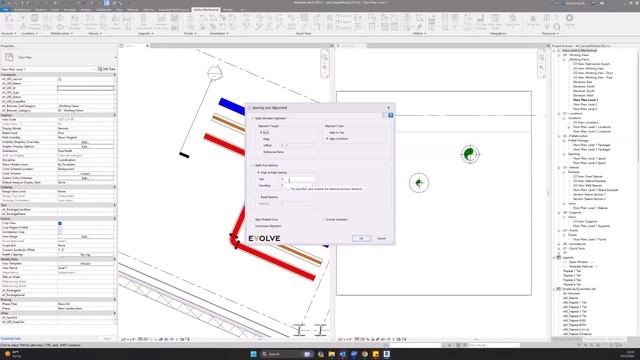Toggle Exclude Insulation checkbox
Screen dimensions: 640x360
click(x=324, y=220)
